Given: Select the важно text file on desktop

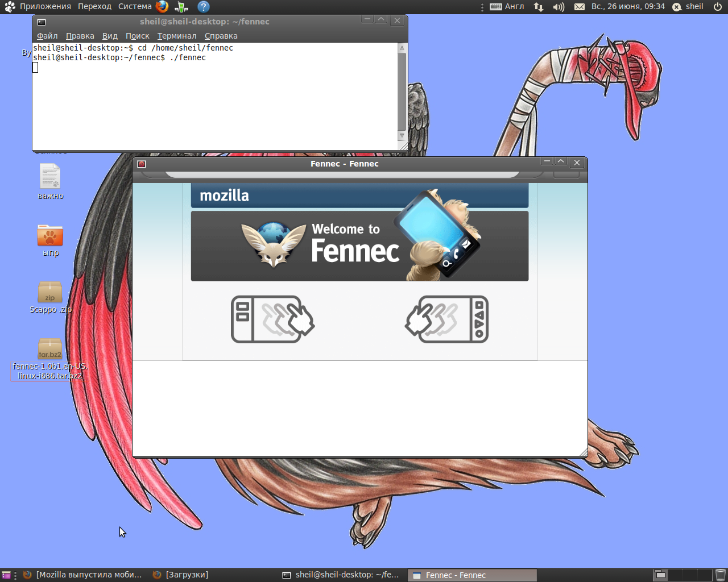Looking at the screenshot, I should [50, 182].
